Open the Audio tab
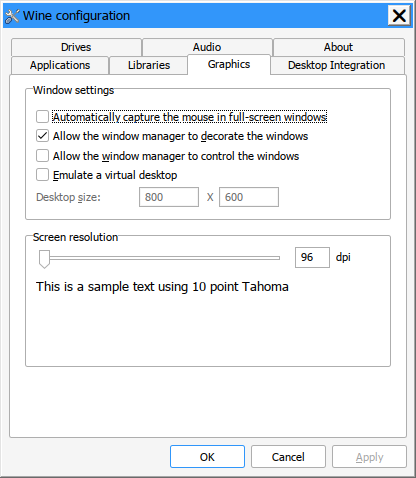This screenshot has width=416, height=478. (207, 47)
